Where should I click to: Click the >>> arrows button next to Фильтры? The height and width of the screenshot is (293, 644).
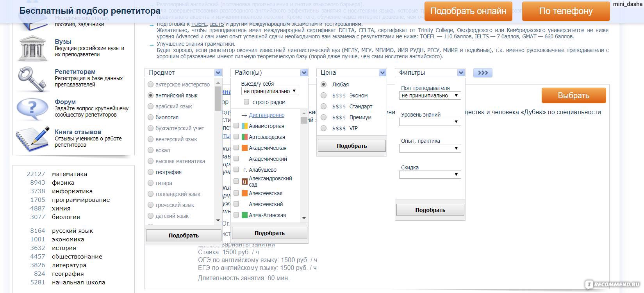click(x=483, y=73)
